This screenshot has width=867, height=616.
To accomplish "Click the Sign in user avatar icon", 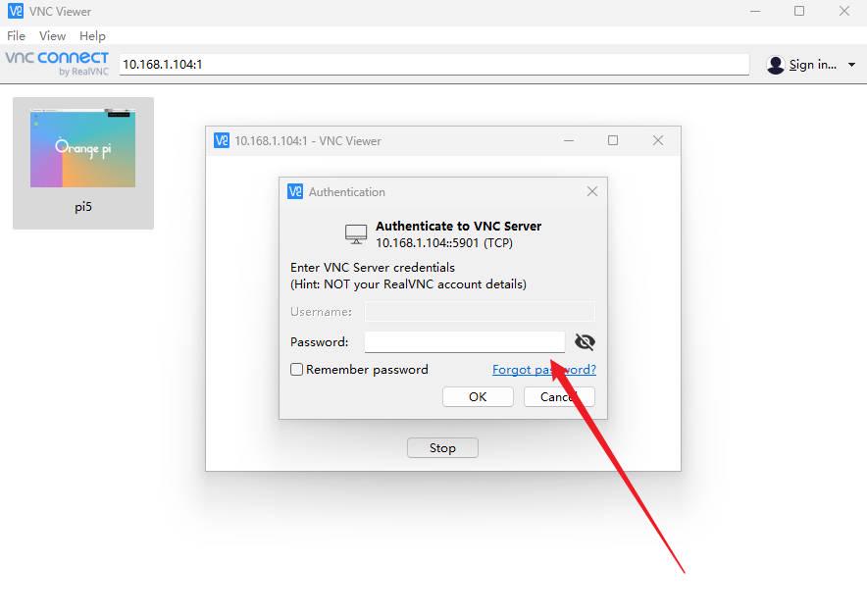I will [776, 65].
